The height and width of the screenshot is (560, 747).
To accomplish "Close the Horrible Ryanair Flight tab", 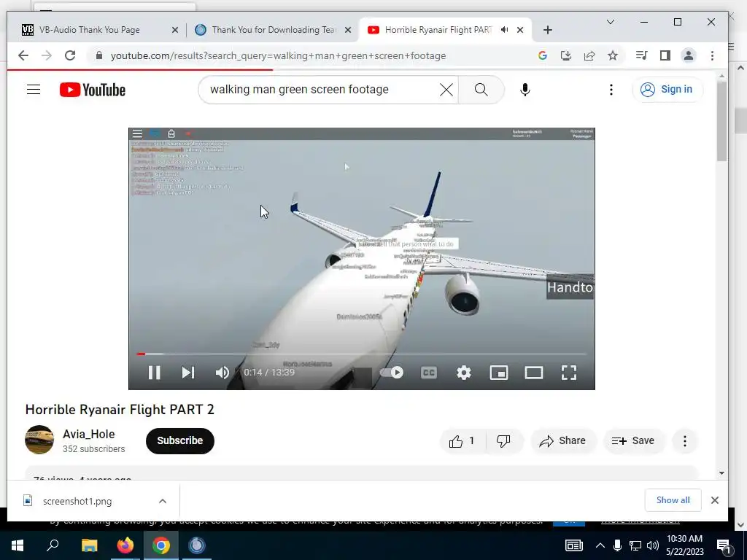I will pyautogui.click(x=520, y=29).
